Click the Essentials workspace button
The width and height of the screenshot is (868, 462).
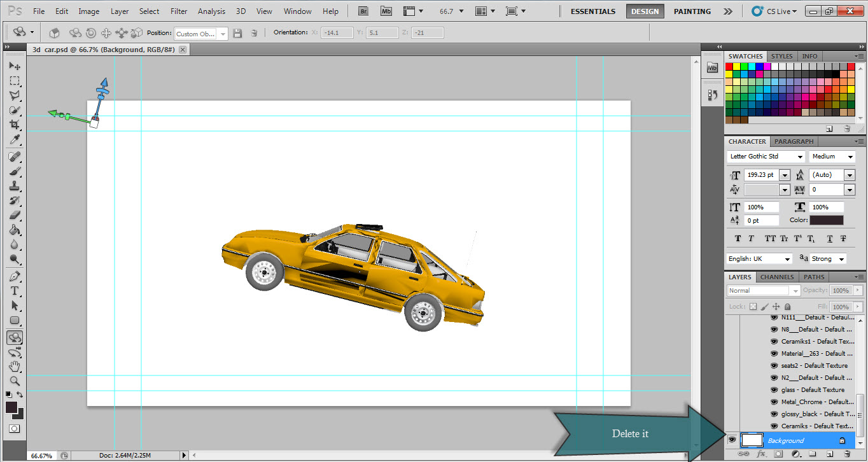pyautogui.click(x=592, y=11)
